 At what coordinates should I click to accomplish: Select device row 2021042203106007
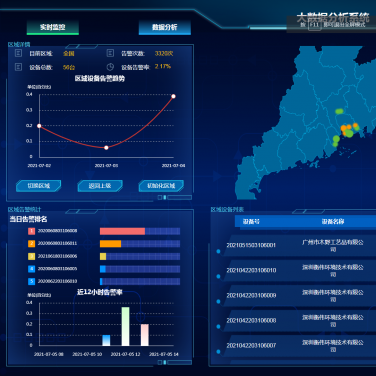[300, 345]
